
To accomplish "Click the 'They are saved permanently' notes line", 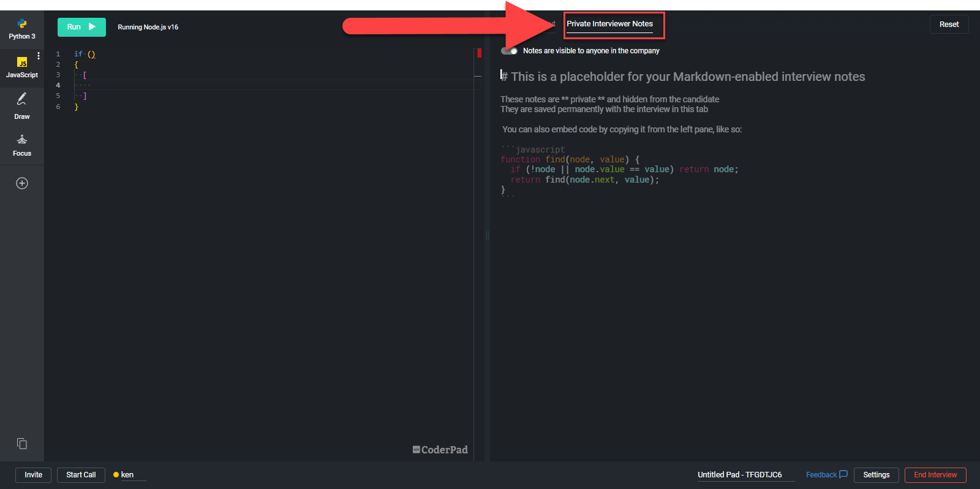I will click(604, 109).
